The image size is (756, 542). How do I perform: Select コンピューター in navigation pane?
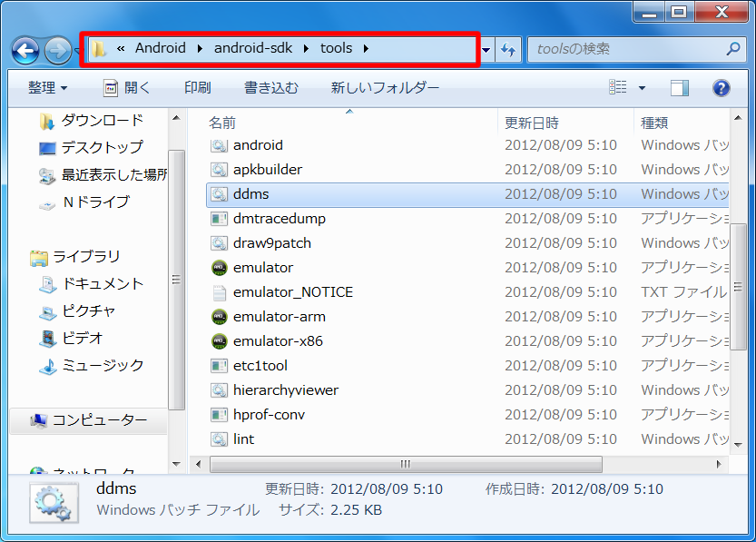(x=89, y=420)
